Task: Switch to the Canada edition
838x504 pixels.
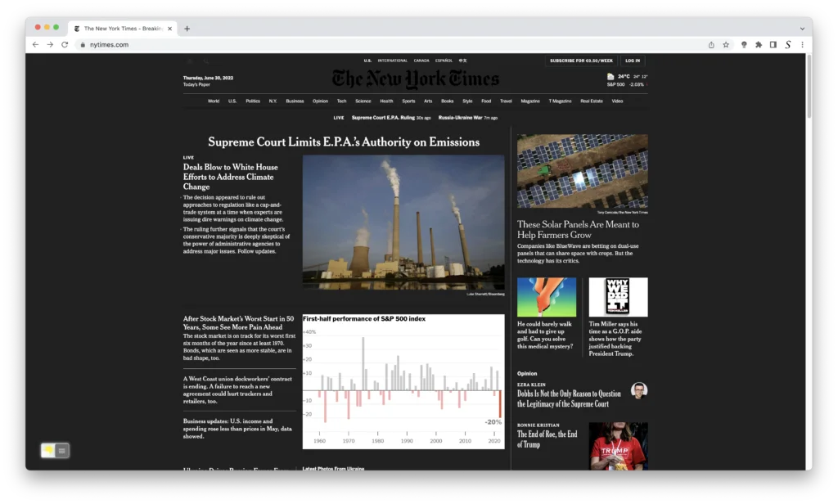Action: (x=421, y=61)
